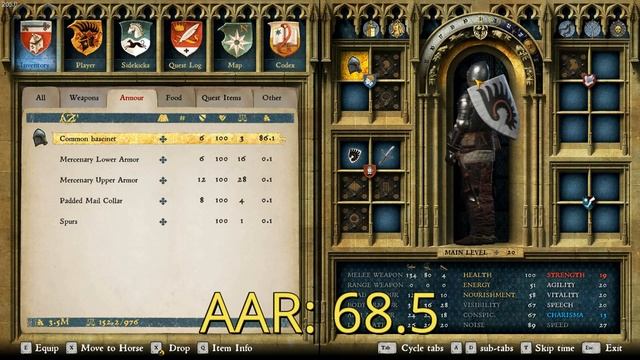Sort by quantity hash column icon
This screenshot has height=360, width=640.
pos(182,118)
